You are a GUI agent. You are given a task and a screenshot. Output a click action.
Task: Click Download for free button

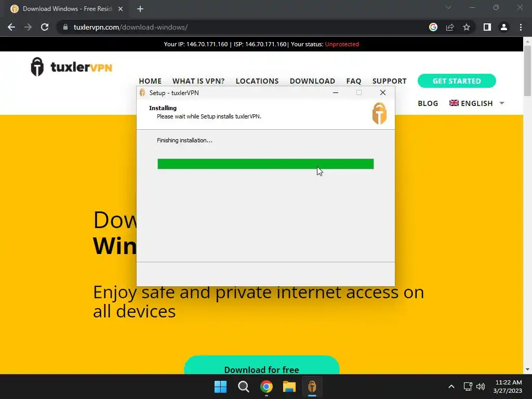pyautogui.click(x=262, y=366)
